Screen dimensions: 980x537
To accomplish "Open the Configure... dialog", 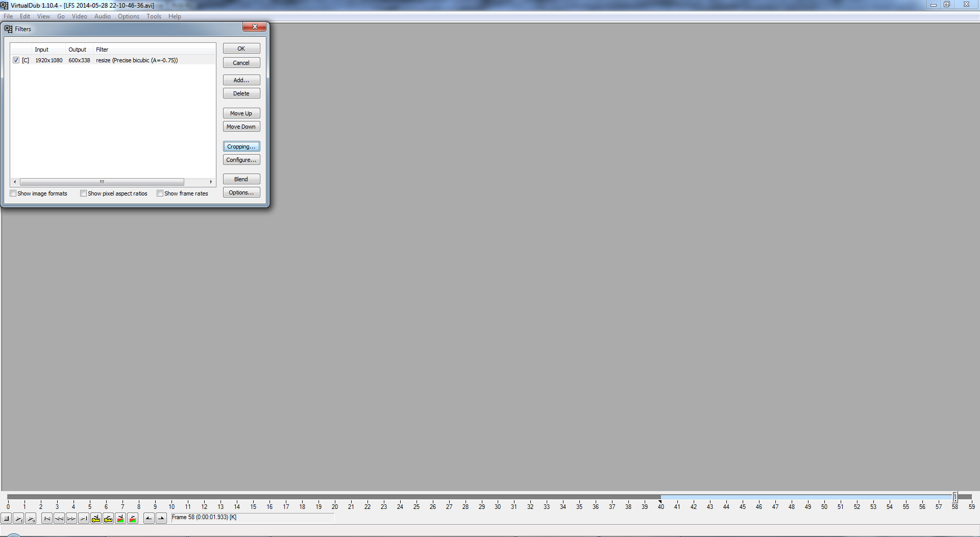I will coord(241,160).
